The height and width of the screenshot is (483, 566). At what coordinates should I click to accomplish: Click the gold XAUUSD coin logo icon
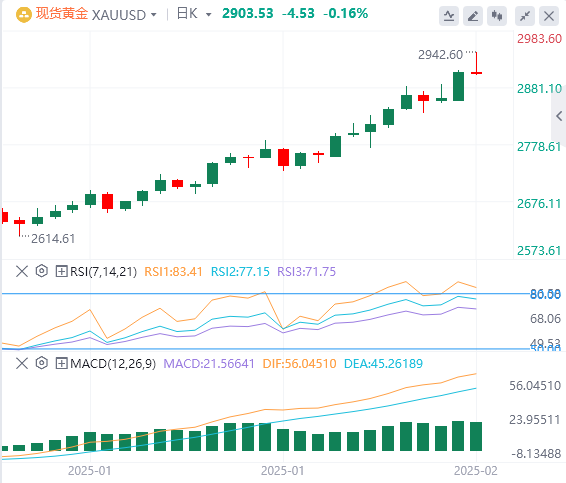click(x=24, y=15)
